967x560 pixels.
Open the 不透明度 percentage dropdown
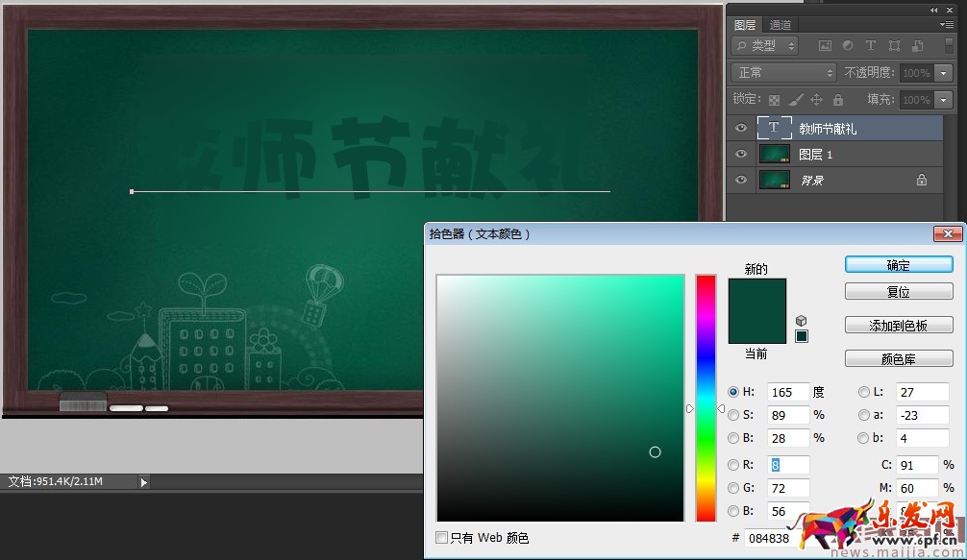[x=943, y=72]
